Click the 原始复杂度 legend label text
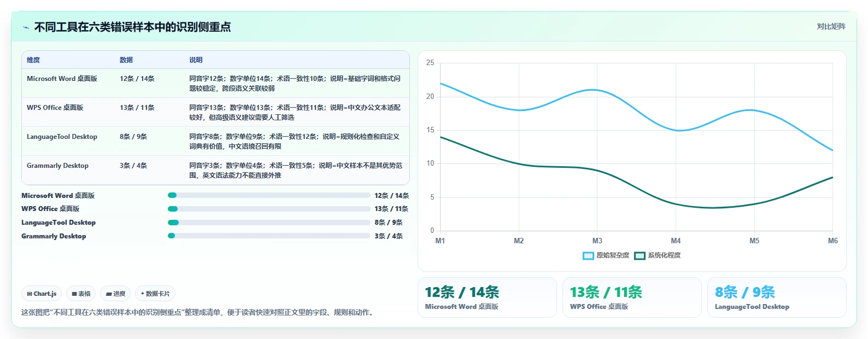The width and height of the screenshot is (868, 339). click(613, 256)
